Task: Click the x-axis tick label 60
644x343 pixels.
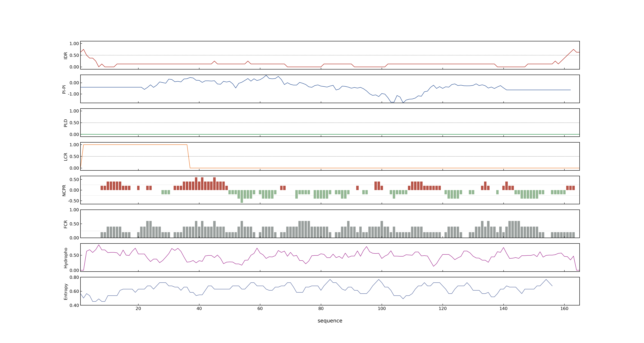Action: coord(260,309)
